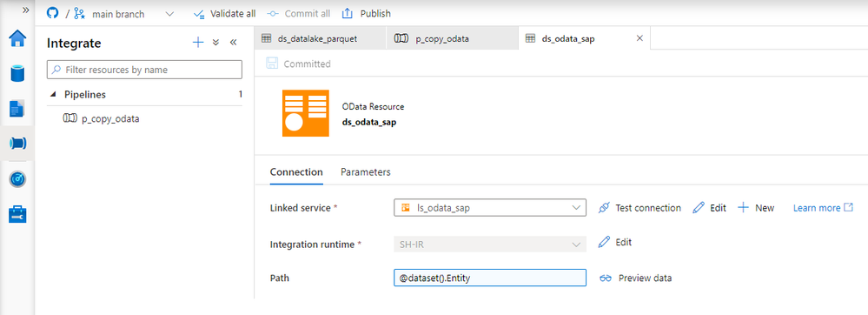Open the Data hub cylinder icon
Screen dimensions: 868x315
pyautogui.click(x=17, y=74)
